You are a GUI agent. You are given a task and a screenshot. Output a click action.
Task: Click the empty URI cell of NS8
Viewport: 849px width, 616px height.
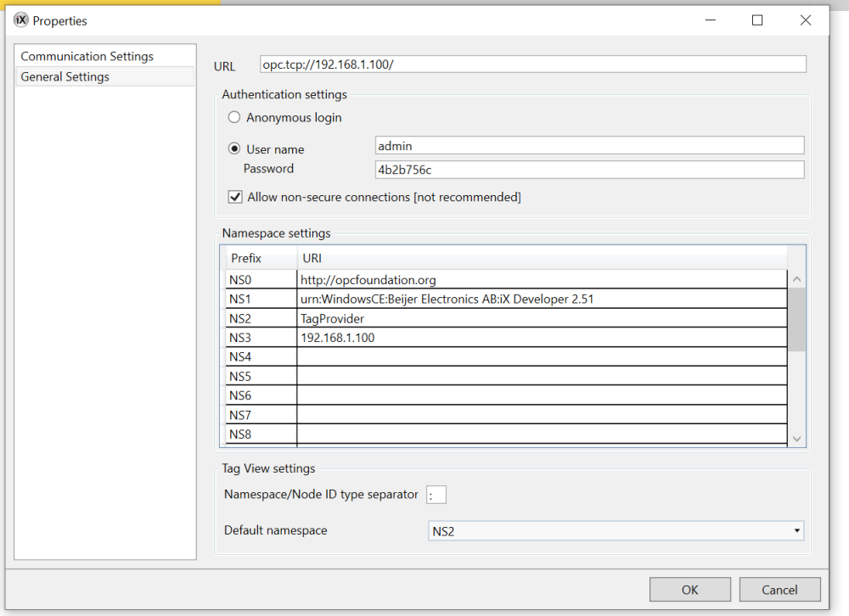(x=542, y=434)
